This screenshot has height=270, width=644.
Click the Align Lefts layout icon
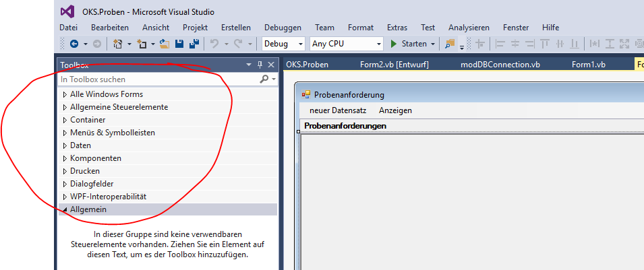click(500, 44)
